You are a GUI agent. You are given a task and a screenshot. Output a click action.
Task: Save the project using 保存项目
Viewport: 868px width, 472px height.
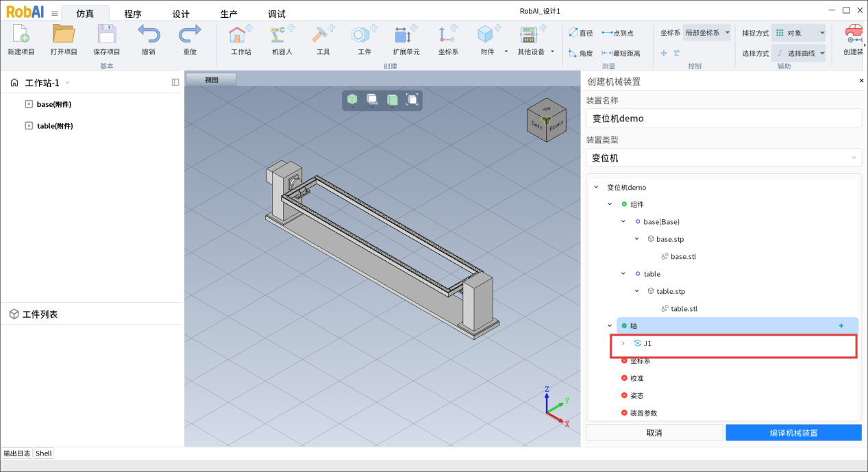[107, 34]
